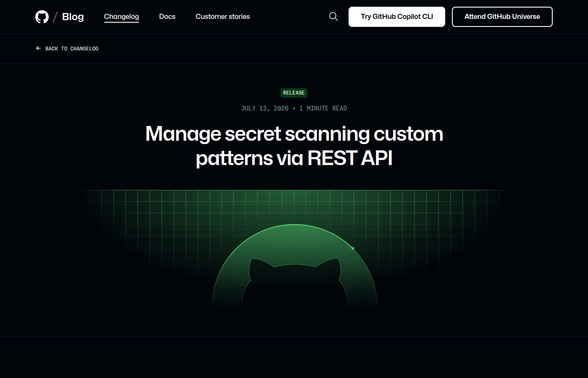
Task: Open the Docs nav item
Action: [x=167, y=16]
